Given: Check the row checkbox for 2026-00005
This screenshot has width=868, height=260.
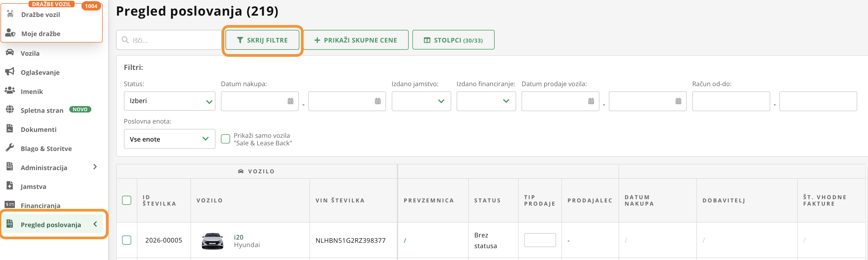Looking at the screenshot, I should click(126, 240).
